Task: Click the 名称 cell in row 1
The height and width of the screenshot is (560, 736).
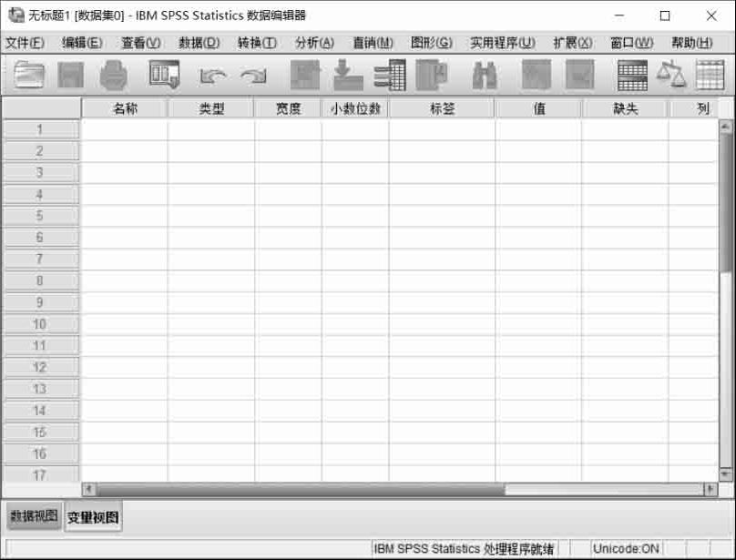Action: (x=125, y=129)
